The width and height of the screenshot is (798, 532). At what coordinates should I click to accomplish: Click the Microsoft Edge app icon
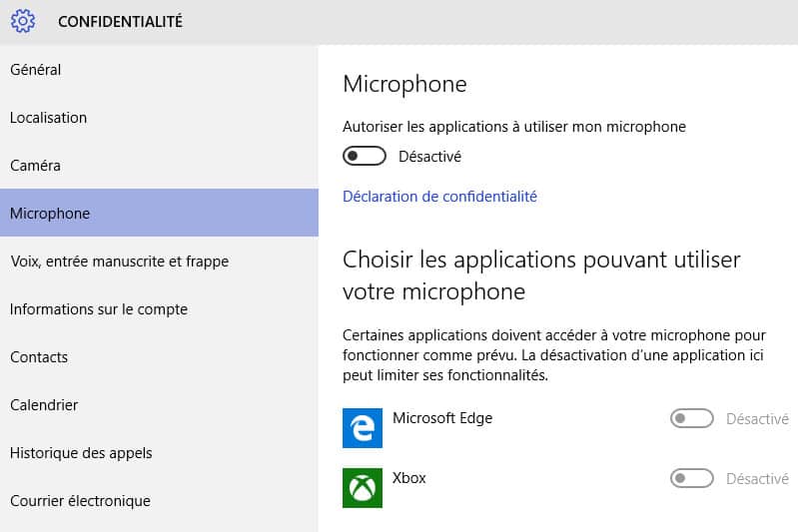[x=363, y=428]
